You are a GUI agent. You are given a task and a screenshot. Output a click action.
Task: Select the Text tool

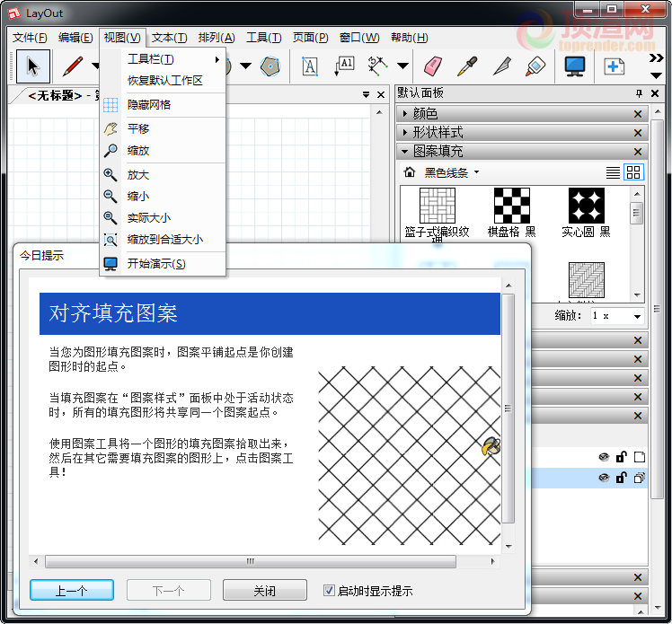(x=310, y=66)
